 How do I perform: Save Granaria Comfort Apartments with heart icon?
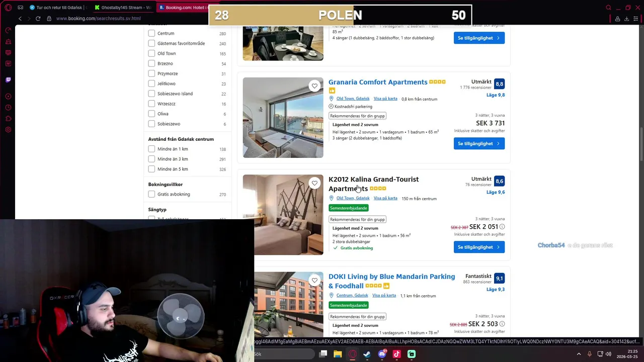click(x=314, y=86)
